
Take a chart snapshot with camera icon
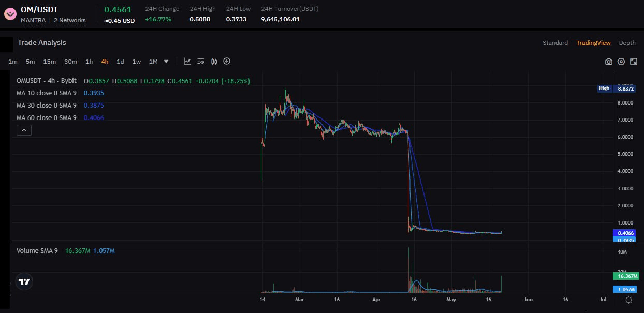pyautogui.click(x=609, y=62)
